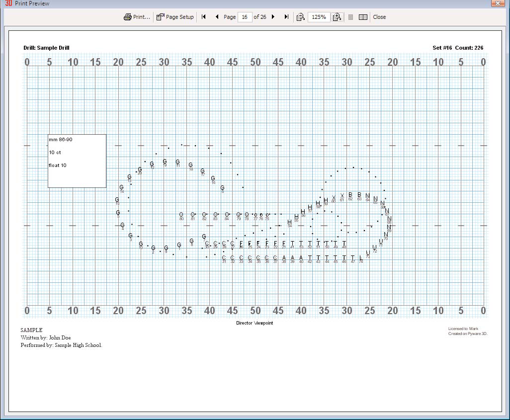Click the red window close button

[x=498, y=3]
